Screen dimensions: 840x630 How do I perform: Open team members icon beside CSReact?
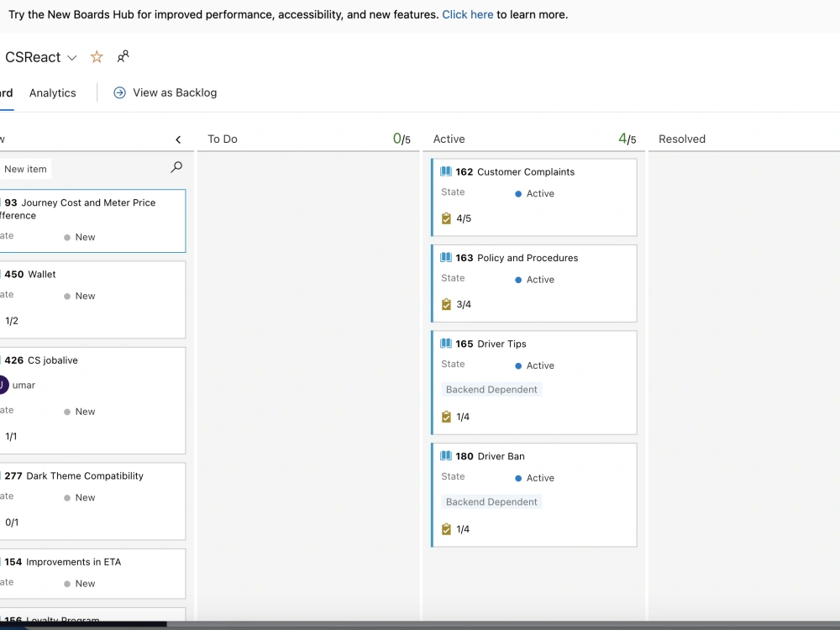click(x=123, y=56)
